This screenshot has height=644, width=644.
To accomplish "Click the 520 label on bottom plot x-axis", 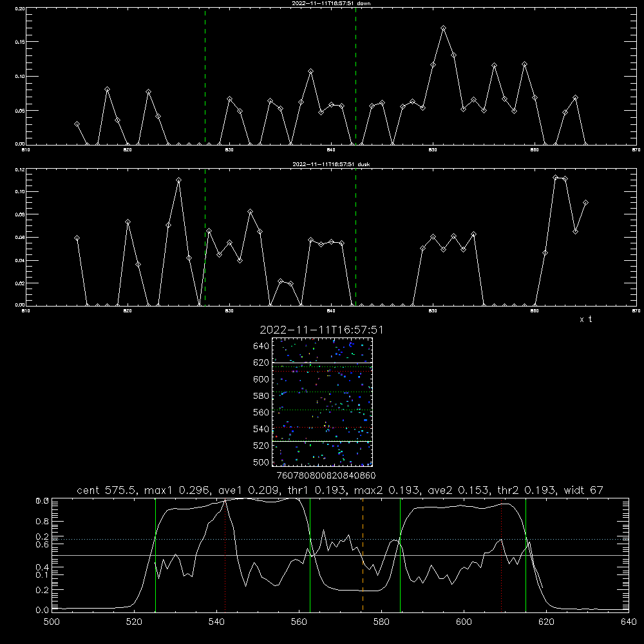I will 134,622.
